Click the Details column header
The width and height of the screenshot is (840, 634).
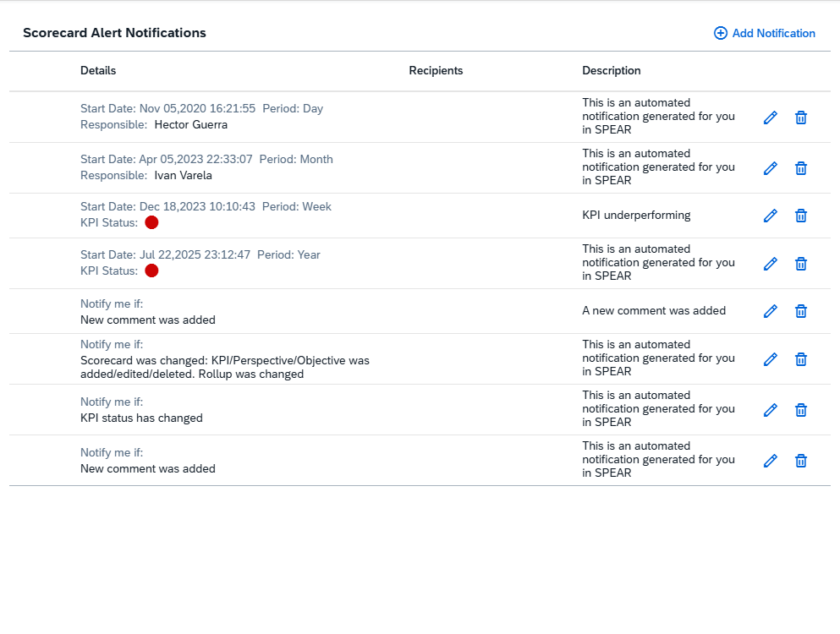tap(98, 70)
